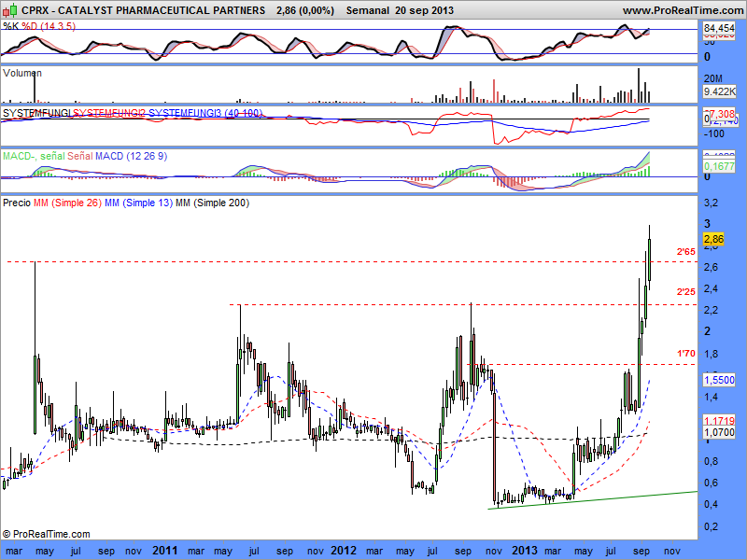Click the MM (Simple 26) legend label
The height and width of the screenshot is (560, 747).
(x=67, y=203)
